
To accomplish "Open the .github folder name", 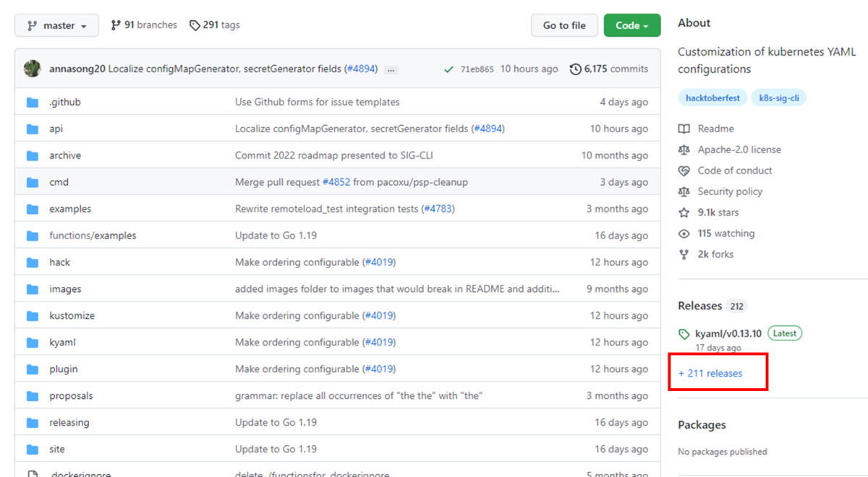I will 65,102.
